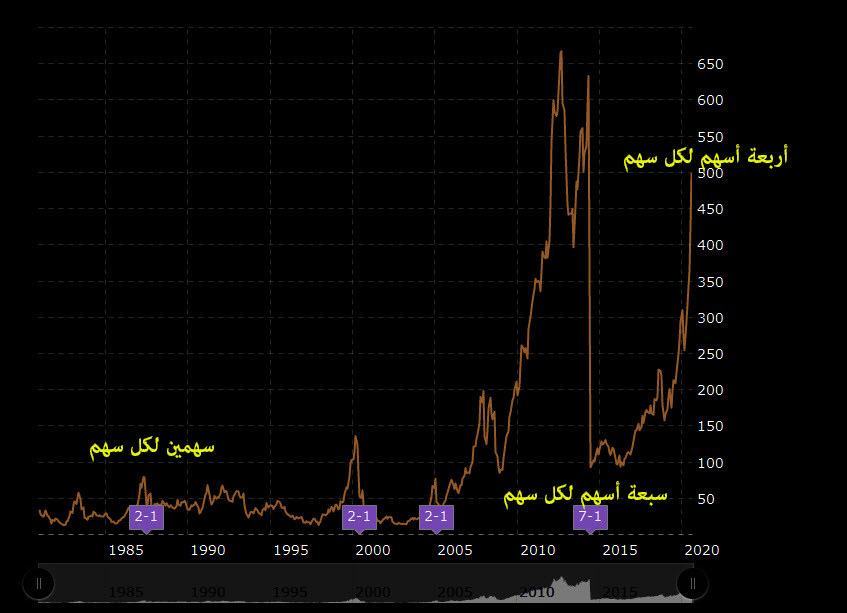Click the 2020 label on the time axis
This screenshot has width=847, height=613.
(704, 550)
